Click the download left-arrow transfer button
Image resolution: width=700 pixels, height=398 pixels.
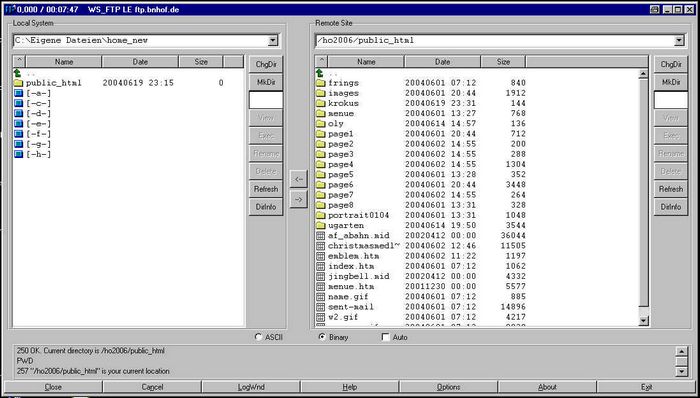coord(299,179)
